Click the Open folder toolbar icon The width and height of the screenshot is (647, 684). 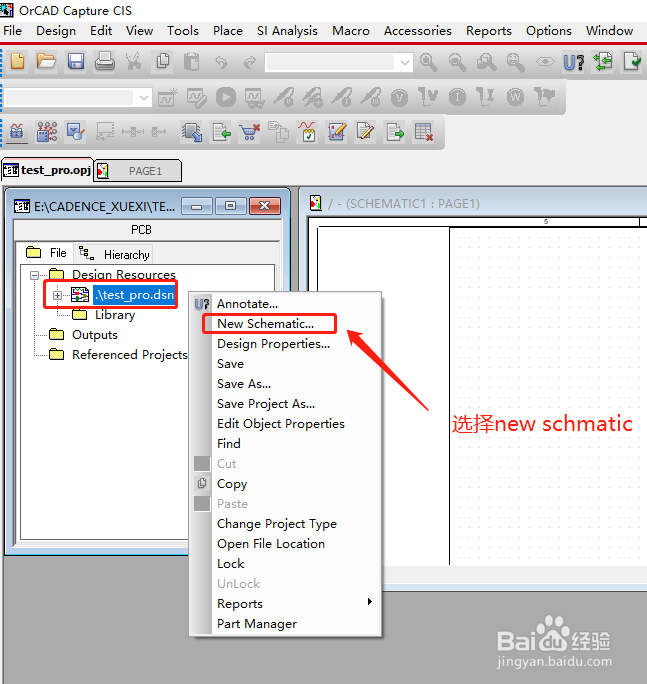46,62
